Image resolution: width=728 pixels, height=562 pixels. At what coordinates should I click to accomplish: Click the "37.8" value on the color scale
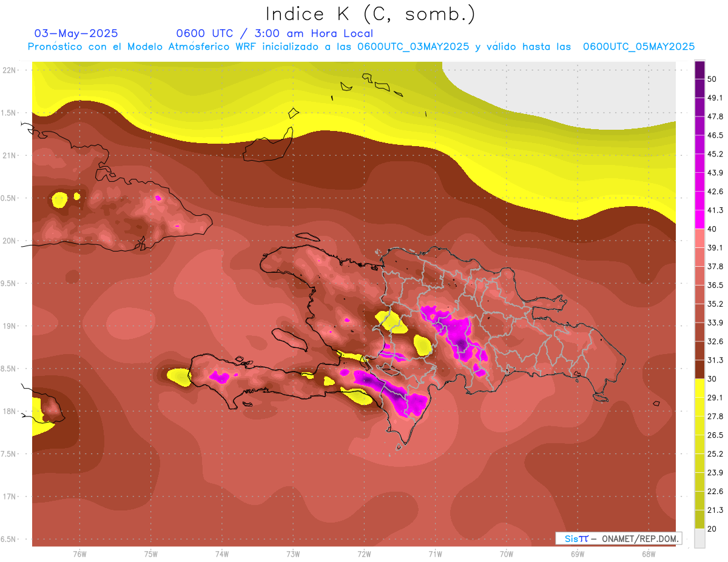click(716, 266)
